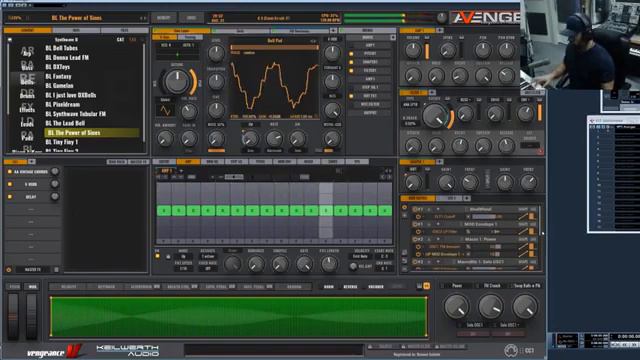Toggle the Delay effect on/off
640x360 pixels.
[10, 197]
